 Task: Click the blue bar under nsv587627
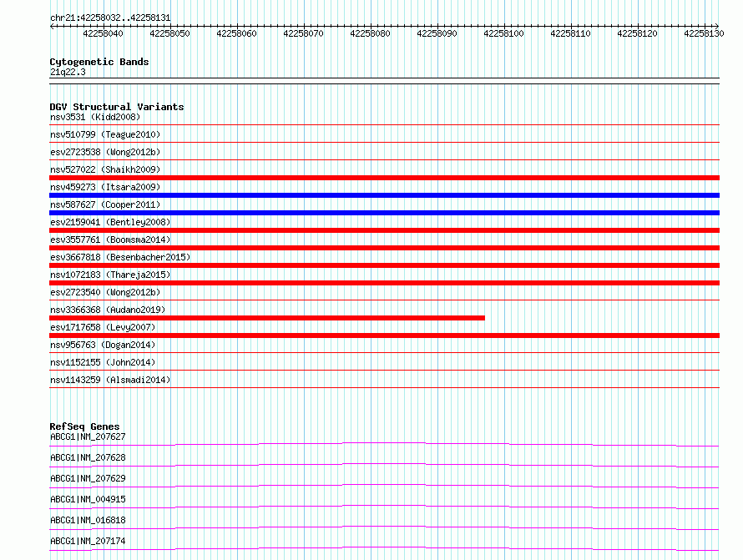click(x=384, y=213)
